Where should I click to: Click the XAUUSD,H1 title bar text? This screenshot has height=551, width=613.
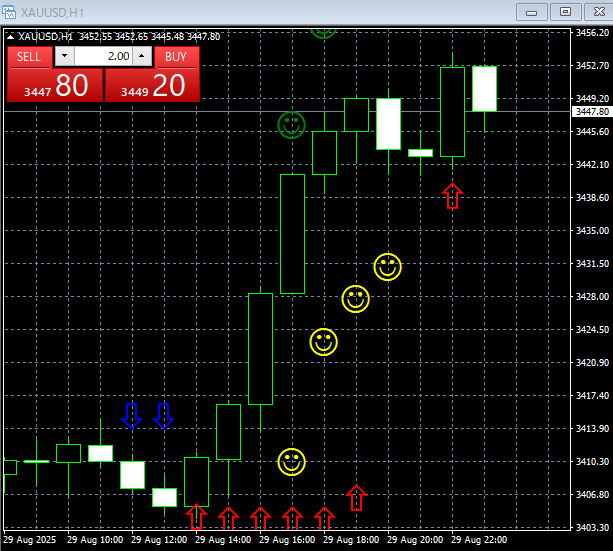tap(52, 13)
